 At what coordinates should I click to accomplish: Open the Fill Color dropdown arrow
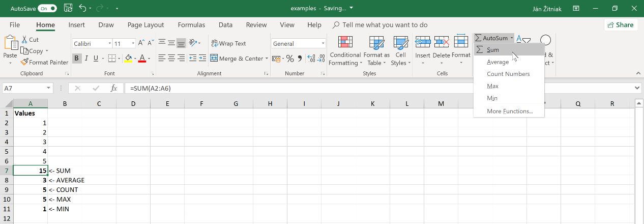click(135, 59)
